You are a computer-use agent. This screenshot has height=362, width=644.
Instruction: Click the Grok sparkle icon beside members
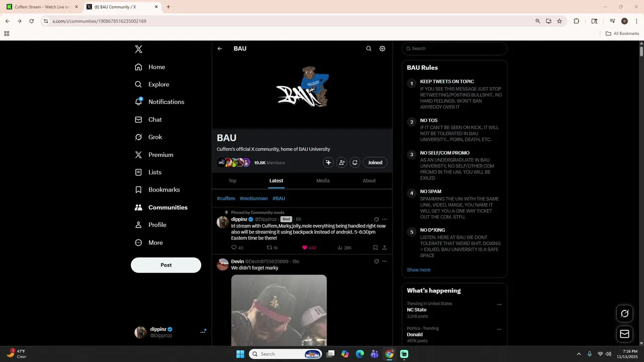click(x=329, y=162)
